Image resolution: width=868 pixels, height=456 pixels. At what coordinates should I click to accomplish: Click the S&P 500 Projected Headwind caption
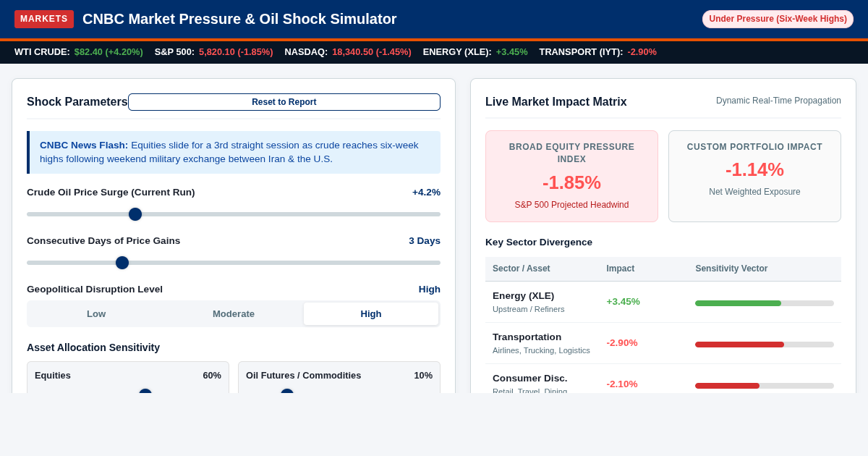[x=571, y=205]
